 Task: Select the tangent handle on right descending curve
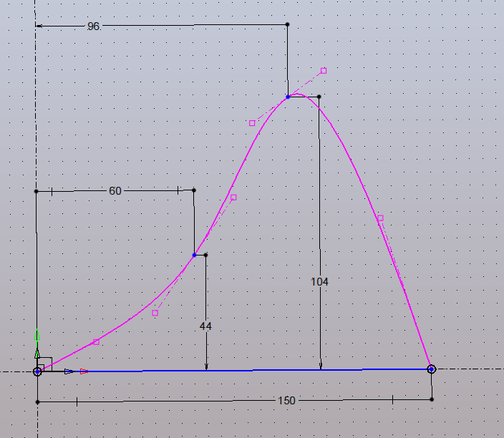[x=380, y=218]
